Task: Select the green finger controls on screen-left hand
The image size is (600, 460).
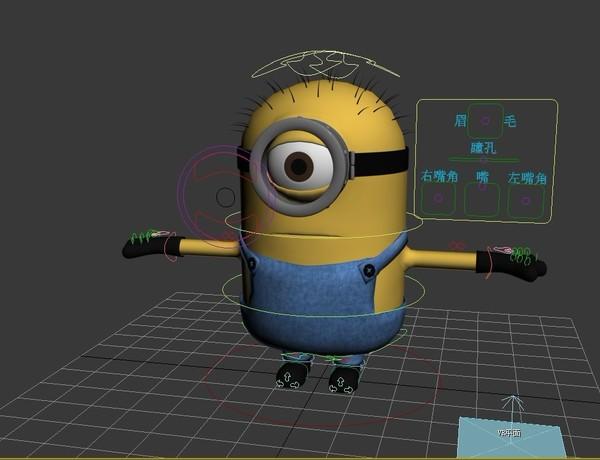Action: coord(141,237)
